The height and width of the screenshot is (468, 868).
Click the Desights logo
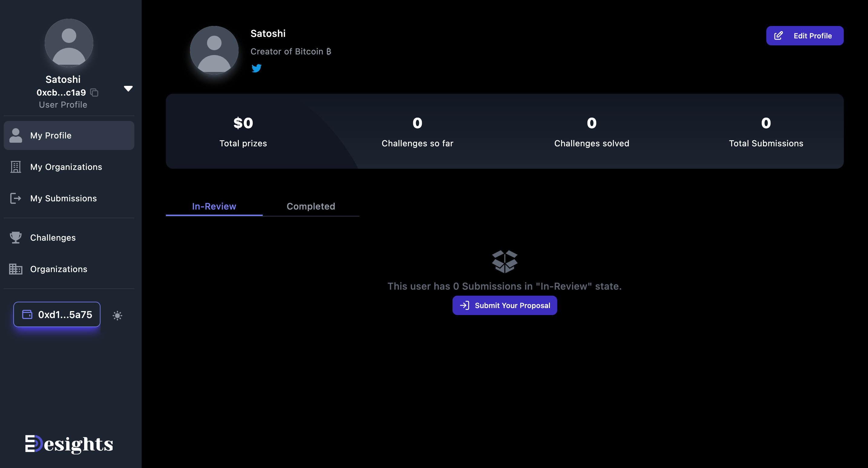click(69, 444)
